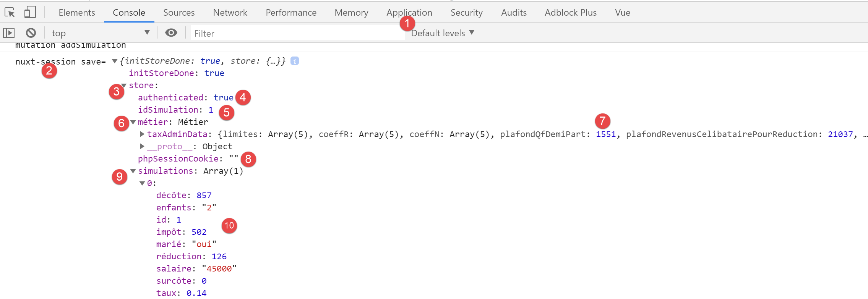
Task: Select the Performance tab
Action: 291,13
